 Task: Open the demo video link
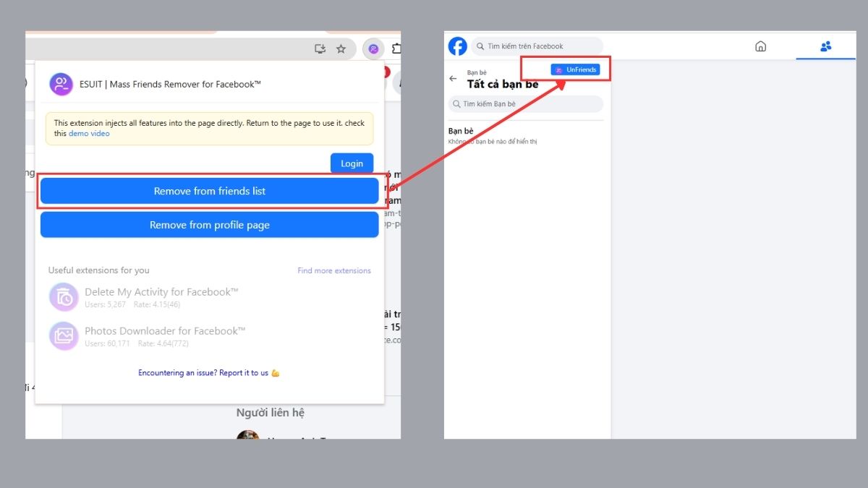click(89, 133)
